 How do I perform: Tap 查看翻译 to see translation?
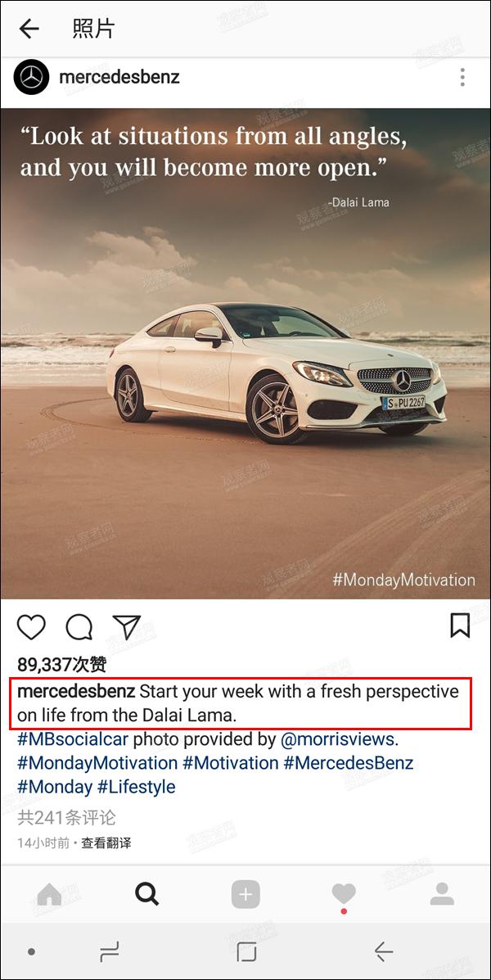coord(106,843)
